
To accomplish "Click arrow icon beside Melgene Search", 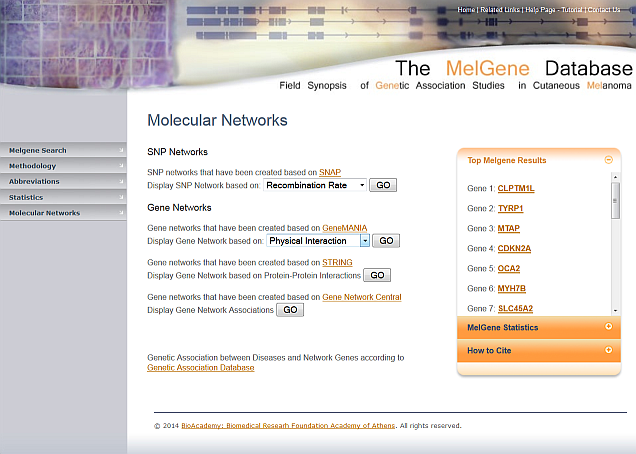I will (121, 150).
